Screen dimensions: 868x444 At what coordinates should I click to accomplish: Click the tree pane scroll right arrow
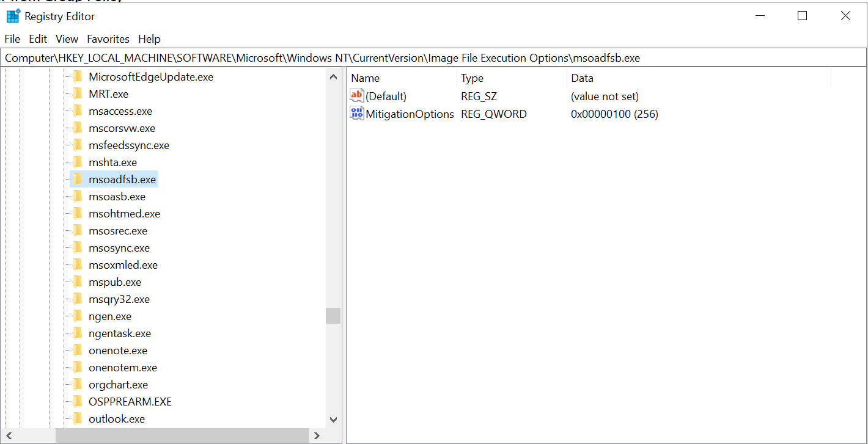click(317, 435)
